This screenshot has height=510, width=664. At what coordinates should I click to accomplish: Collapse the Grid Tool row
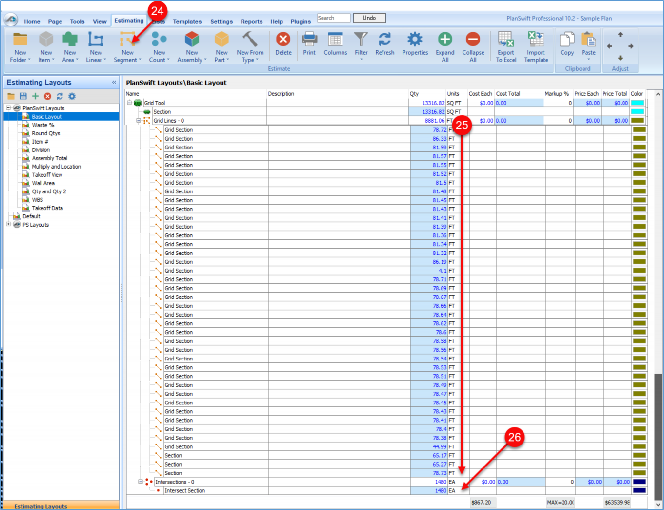[130, 103]
